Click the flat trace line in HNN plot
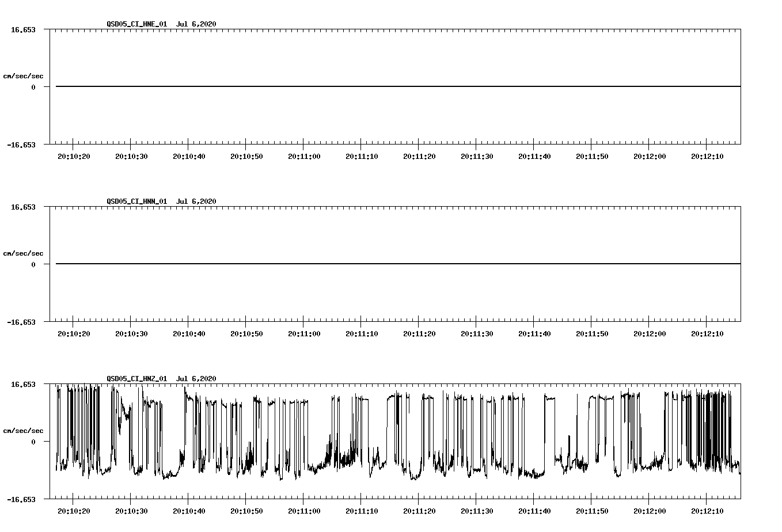Image resolution: width=782 pixels, height=532 pixels. [398, 264]
